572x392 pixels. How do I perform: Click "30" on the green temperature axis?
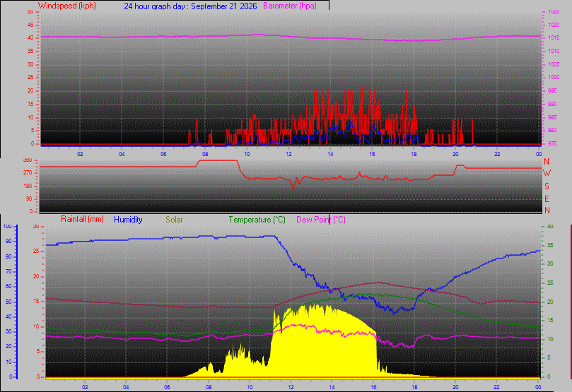pos(550,263)
